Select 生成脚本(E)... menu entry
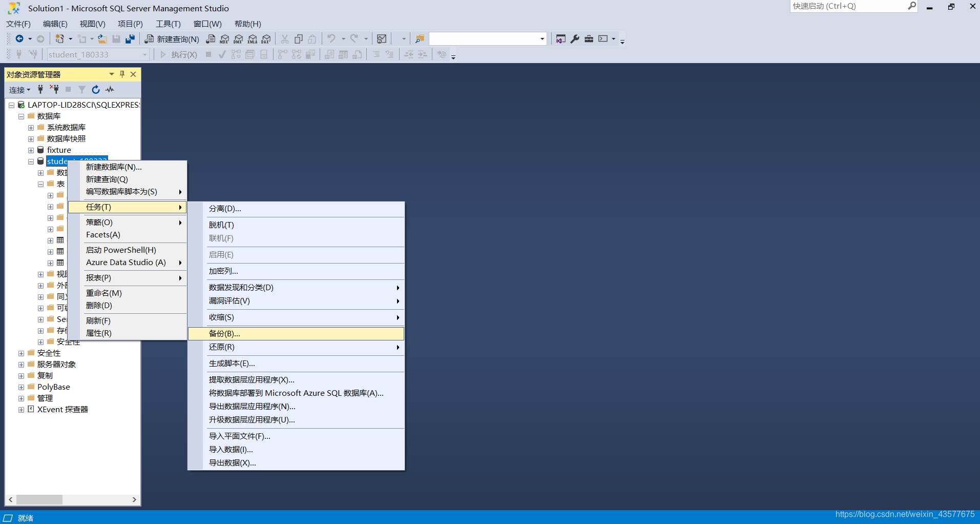 [x=296, y=364]
